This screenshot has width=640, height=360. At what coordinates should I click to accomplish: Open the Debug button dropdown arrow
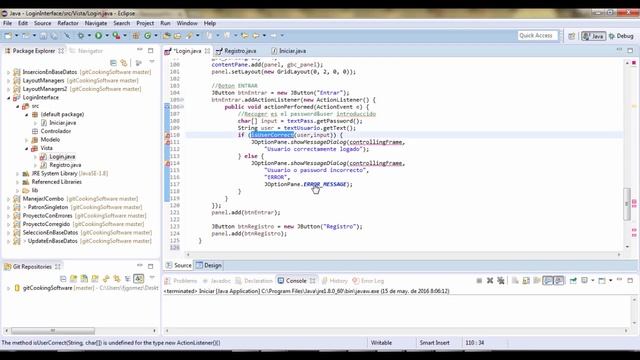(89, 36)
